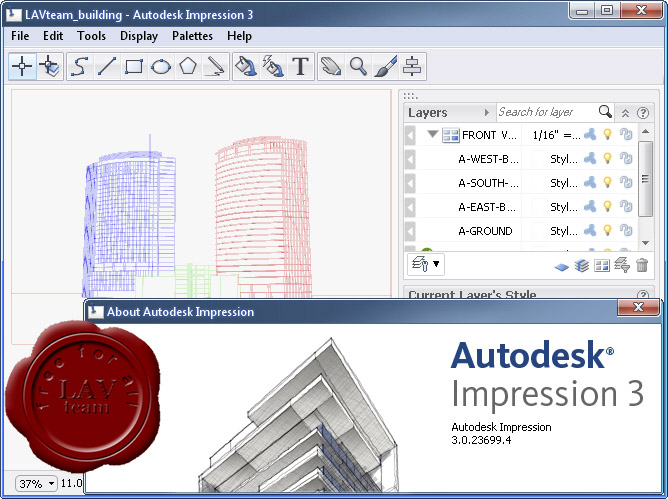Select the Quick Fill lightning bucket tool
Viewport: 668px width, 499px height.
tap(273, 66)
